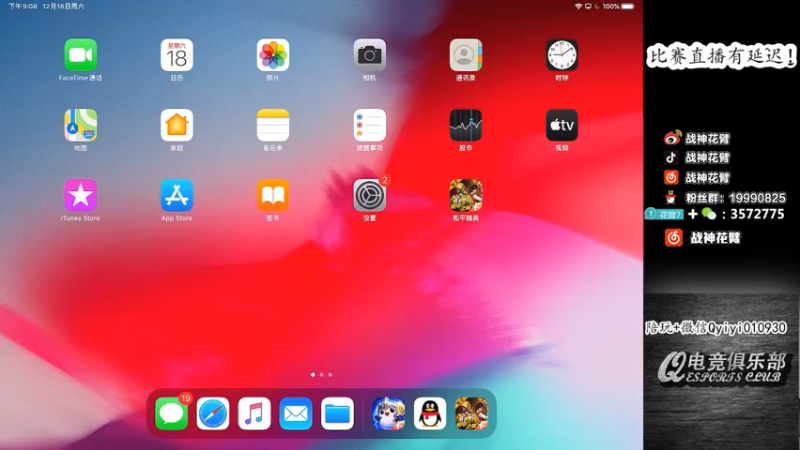This screenshot has width=800, height=450.
Task: Open the Files app in dock
Action: [337, 413]
